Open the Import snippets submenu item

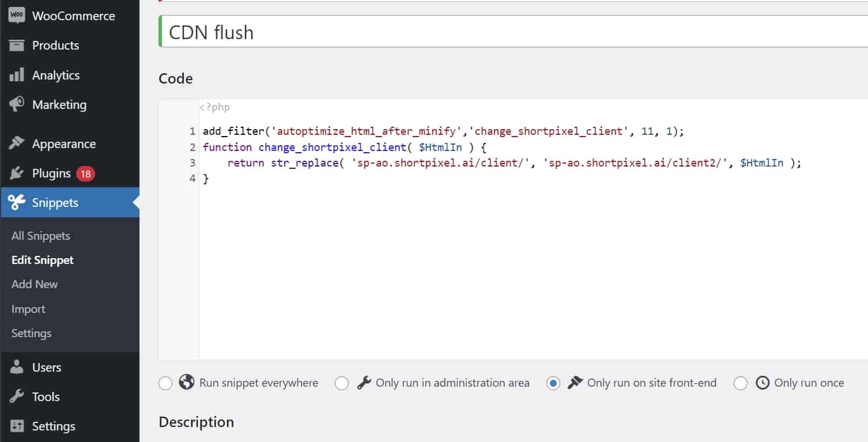[x=28, y=309]
